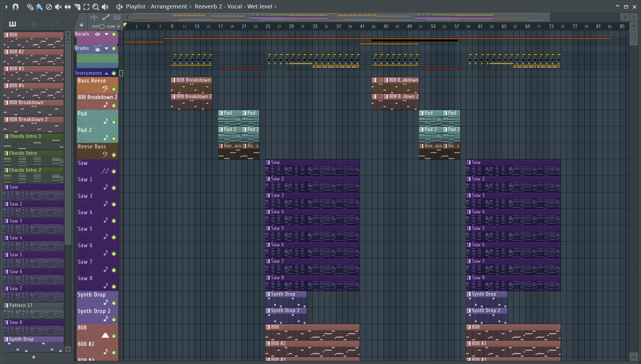641x364 pixels.
Task: Select the Zoom magnifier tool
Action: click(x=95, y=7)
